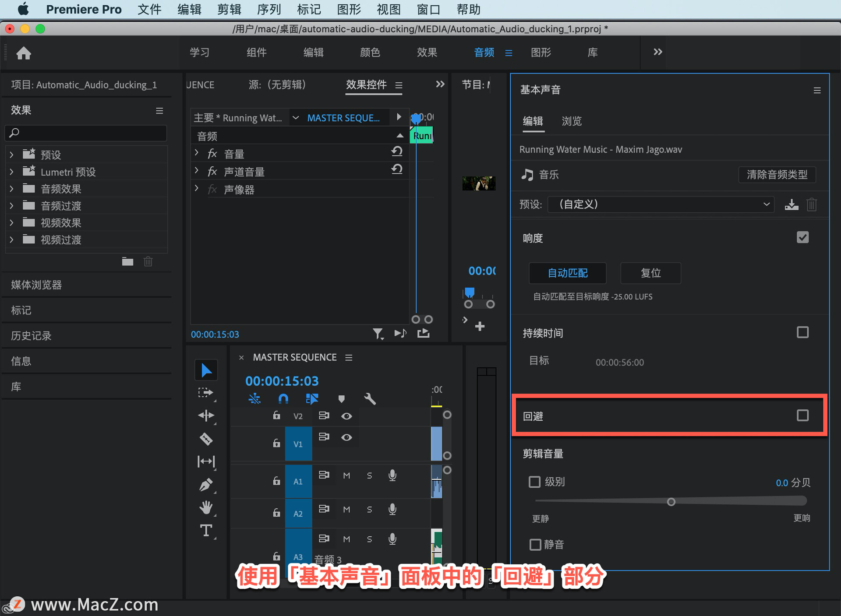Toggle V1 track output eye
Viewport: 841px width, 616px height.
click(x=346, y=437)
